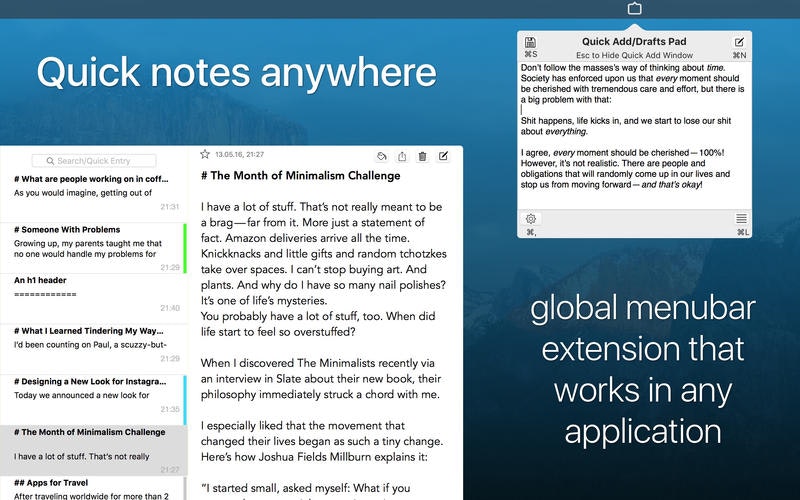Click the "Quick Add/Drafts Pad" title

[634, 41]
